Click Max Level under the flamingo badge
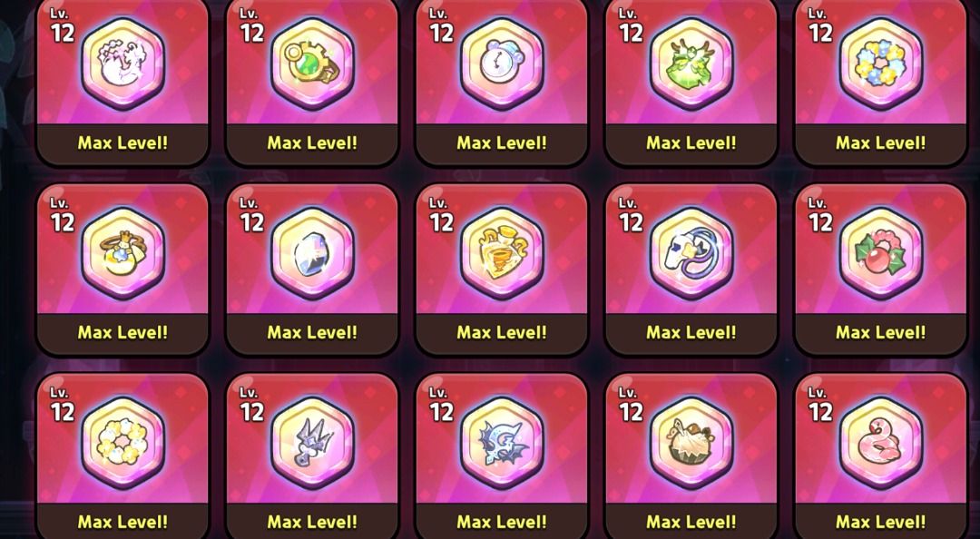980x539 pixels. point(880,522)
